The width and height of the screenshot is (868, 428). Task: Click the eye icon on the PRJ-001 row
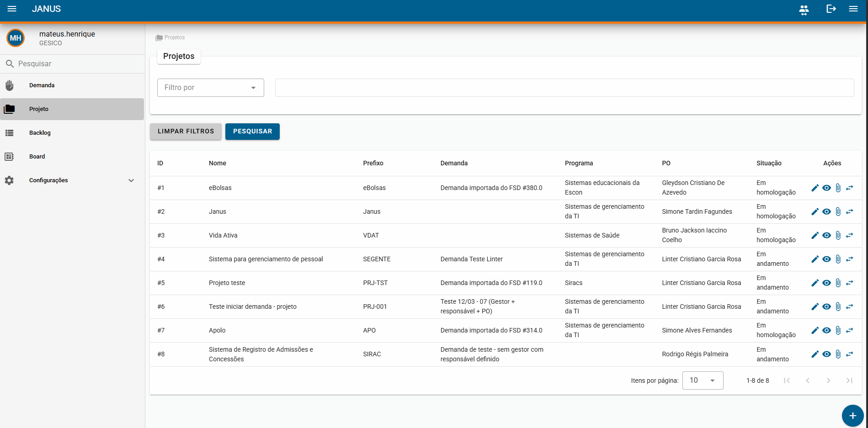coord(826,306)
